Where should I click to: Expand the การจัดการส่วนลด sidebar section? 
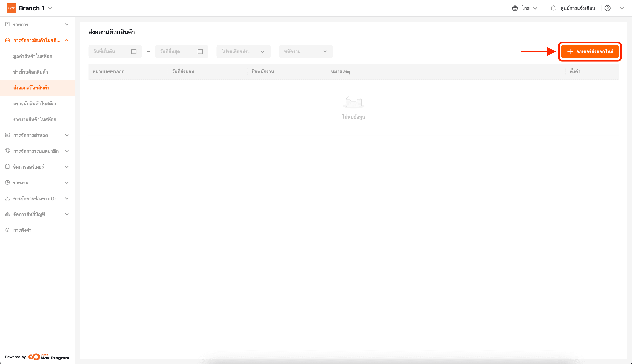(67, 135)
